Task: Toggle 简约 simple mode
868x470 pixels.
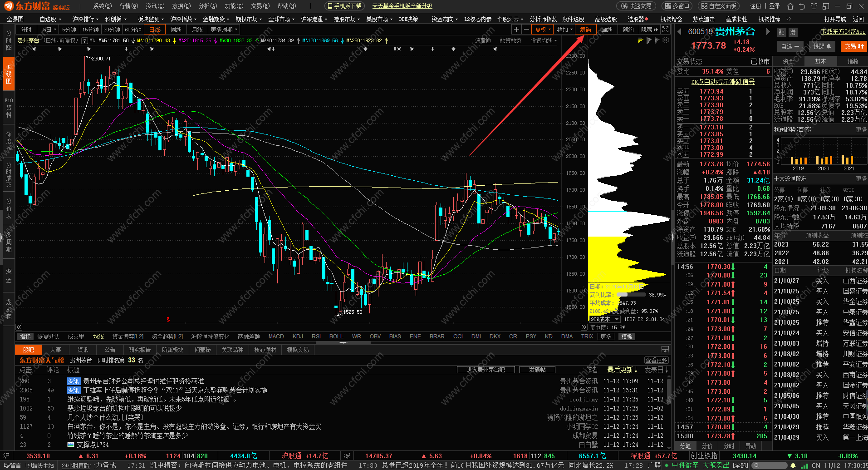Action: click(x=628, y=30)
